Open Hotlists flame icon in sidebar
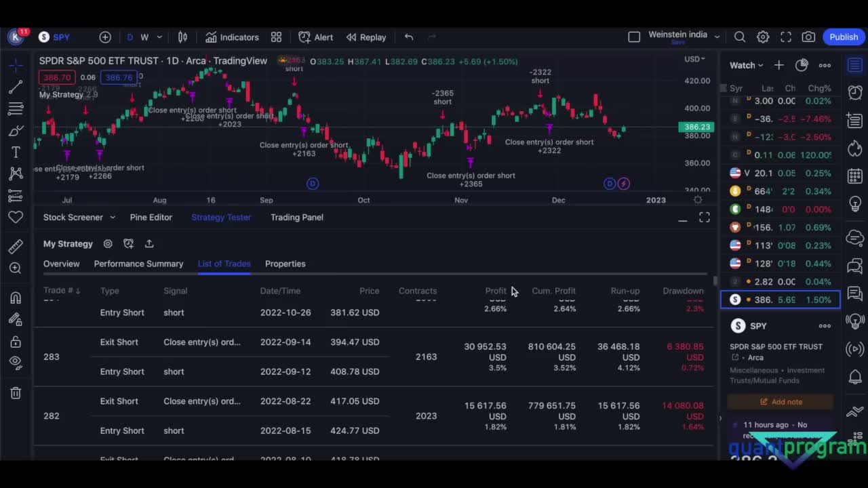 [x=855, y=148]
